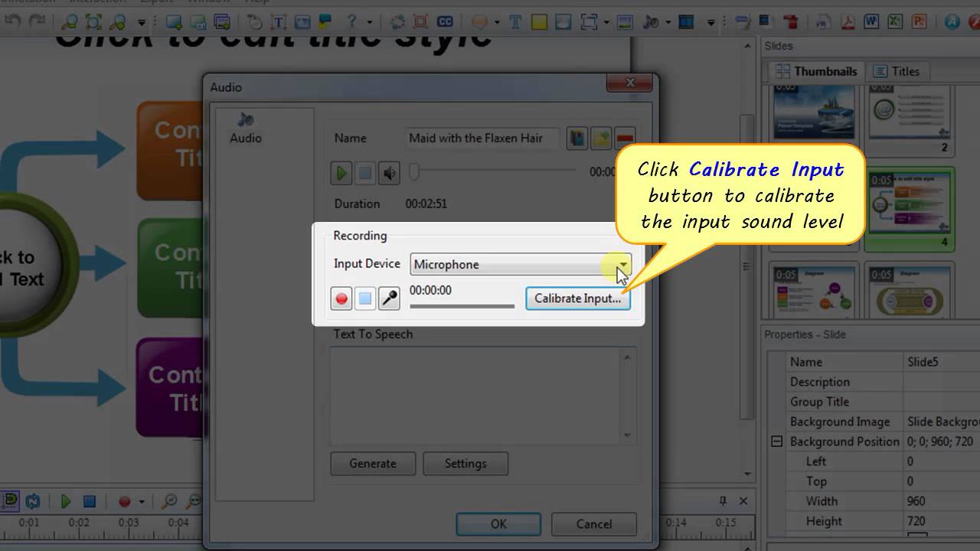
Task: Click the 0:03 mark on the timeline ruler
Action: 129,523
